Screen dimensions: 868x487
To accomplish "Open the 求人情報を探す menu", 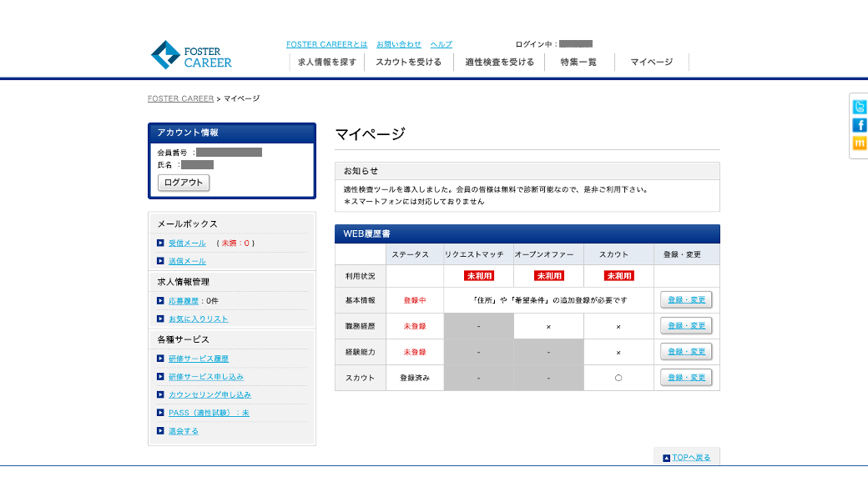I will pyautogui.click(x=327, y=63).
